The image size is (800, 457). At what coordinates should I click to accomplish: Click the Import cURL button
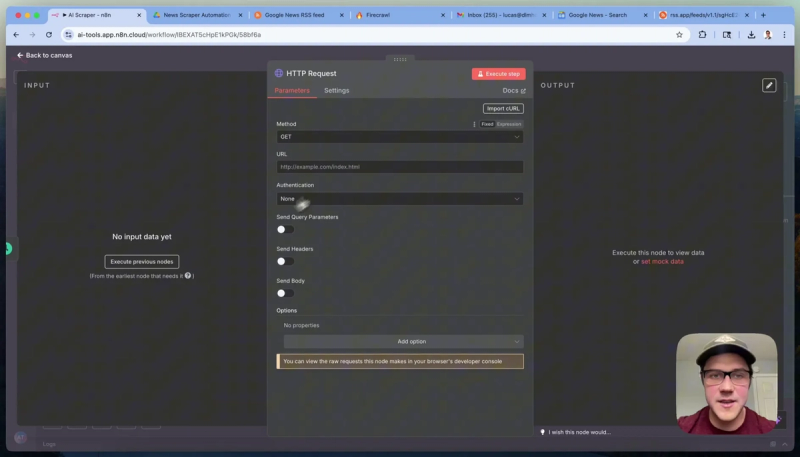(503, 109)
